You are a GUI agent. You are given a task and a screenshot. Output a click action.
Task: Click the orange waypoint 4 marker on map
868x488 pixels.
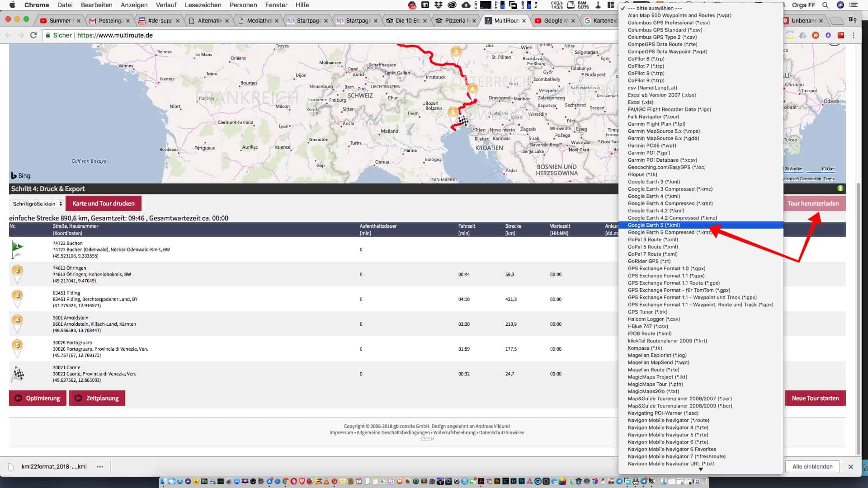[x=472, y=89]
